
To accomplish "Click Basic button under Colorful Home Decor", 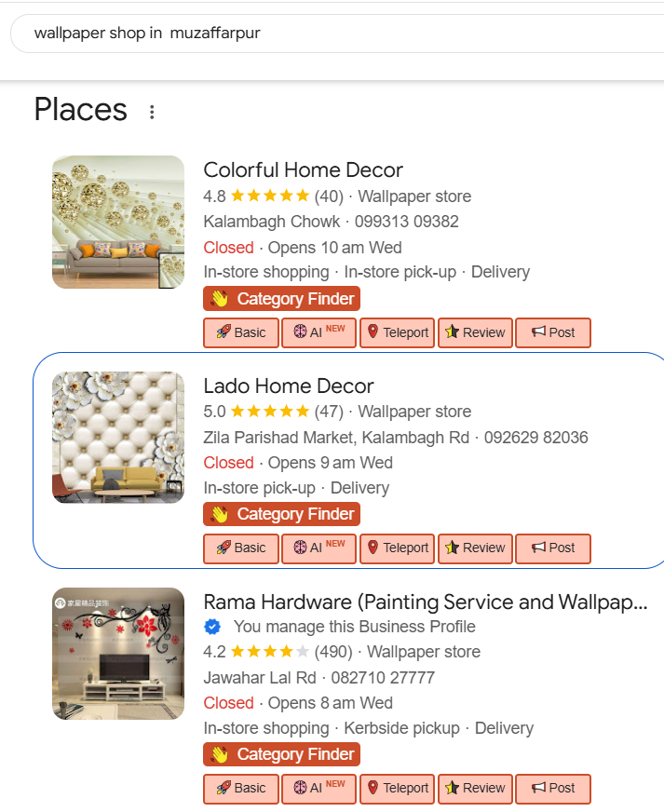I will (241, 332).
